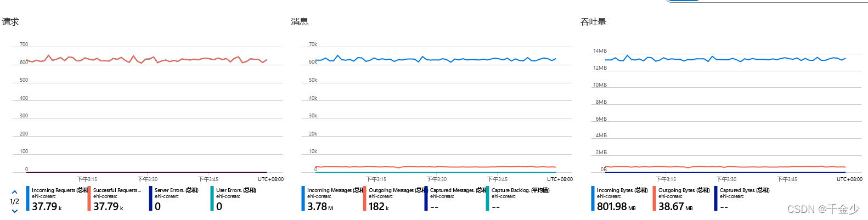
Task: Go to next legend page arrow
Action: pos(14,211)
